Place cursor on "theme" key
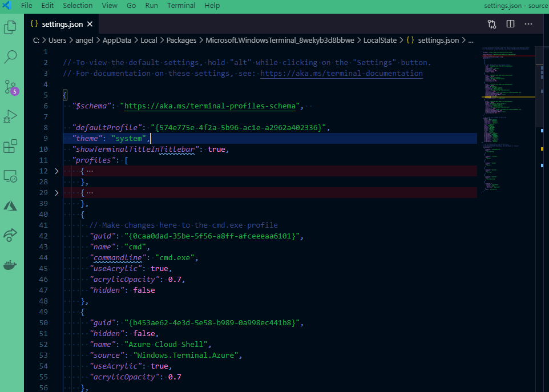 click(87, 138)
